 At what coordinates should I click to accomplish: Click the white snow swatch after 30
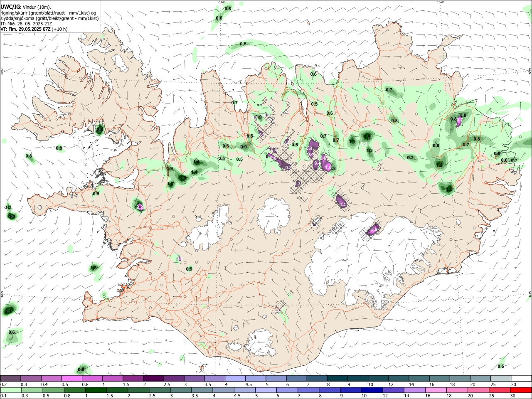[x=520, y=378]
